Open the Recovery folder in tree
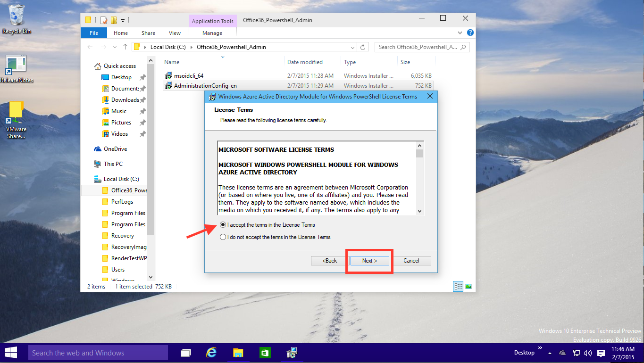644x363 pixels. click(x=123, y=236)
